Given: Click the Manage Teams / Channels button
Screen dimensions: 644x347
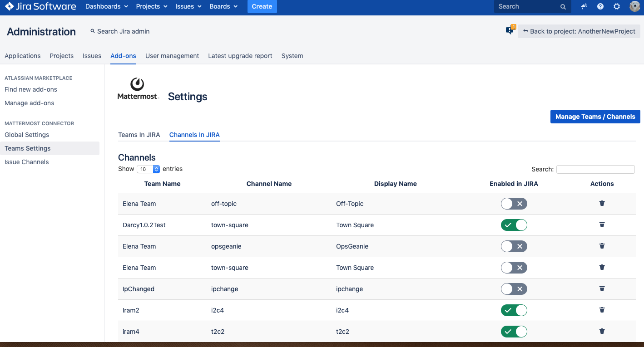Looking at the screenshot, I should (x=595, y=117).
